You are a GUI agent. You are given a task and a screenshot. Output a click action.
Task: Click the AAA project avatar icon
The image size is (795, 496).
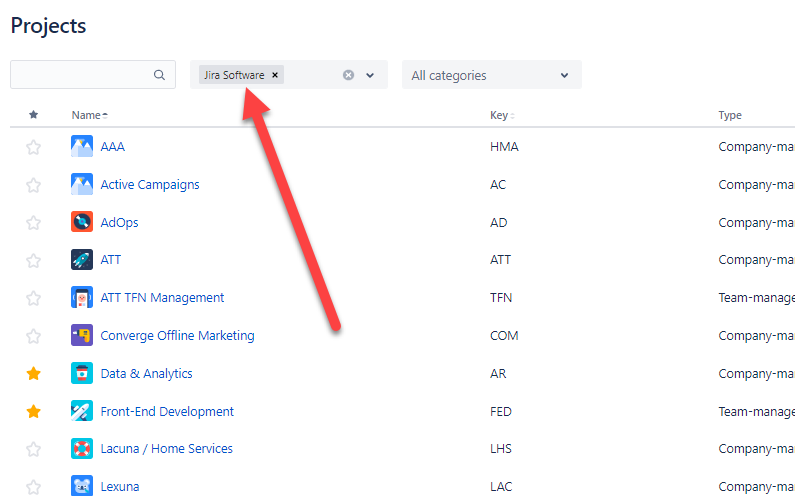coord(82,146)
